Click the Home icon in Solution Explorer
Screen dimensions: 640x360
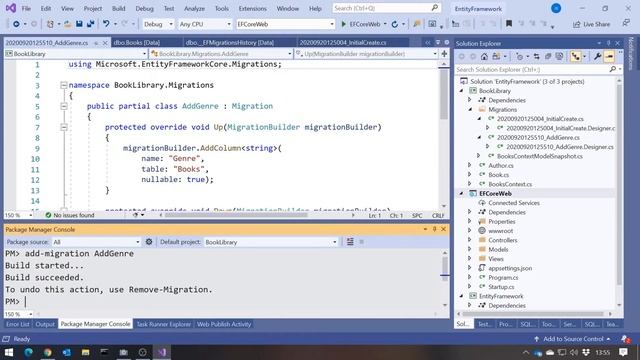click(484, 57)
